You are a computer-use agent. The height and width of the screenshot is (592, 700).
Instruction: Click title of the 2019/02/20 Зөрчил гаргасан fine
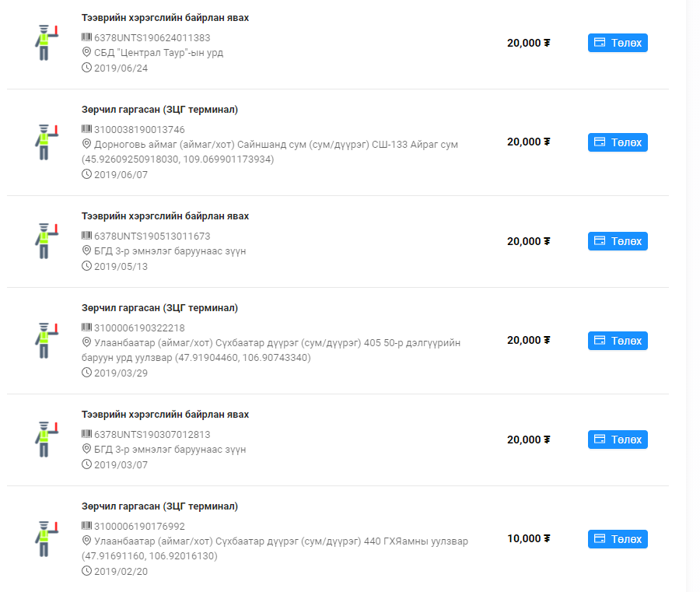159,506
